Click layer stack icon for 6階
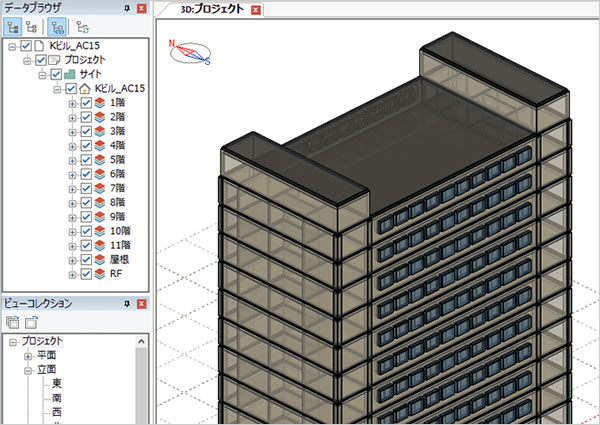Viewport: 600px width, 425px height. 99,174
